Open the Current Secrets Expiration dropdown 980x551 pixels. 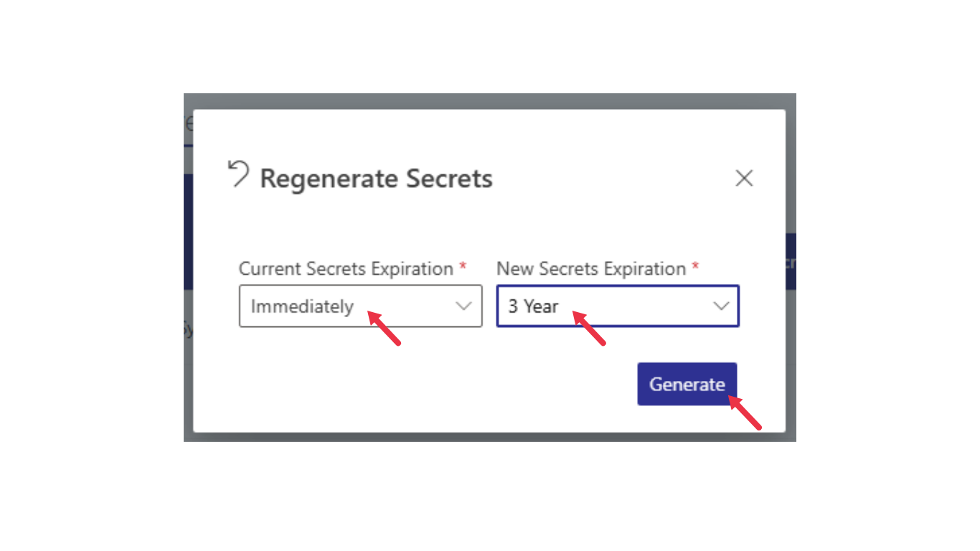(360, 306)
